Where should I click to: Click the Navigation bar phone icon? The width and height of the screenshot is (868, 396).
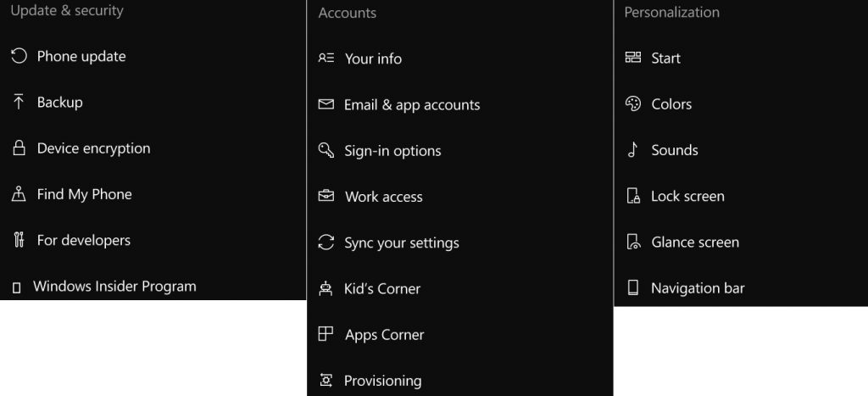pyautogui.click(x=632, y=287)
